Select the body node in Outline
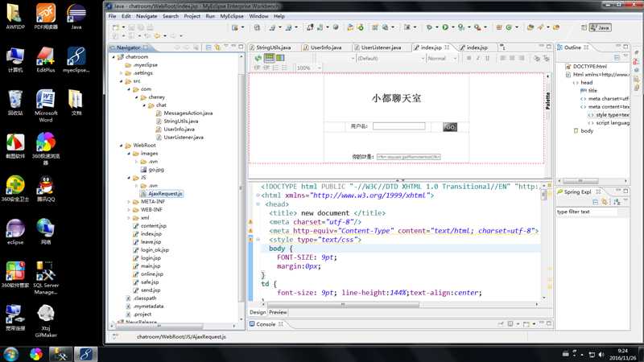 click(587, 131)
